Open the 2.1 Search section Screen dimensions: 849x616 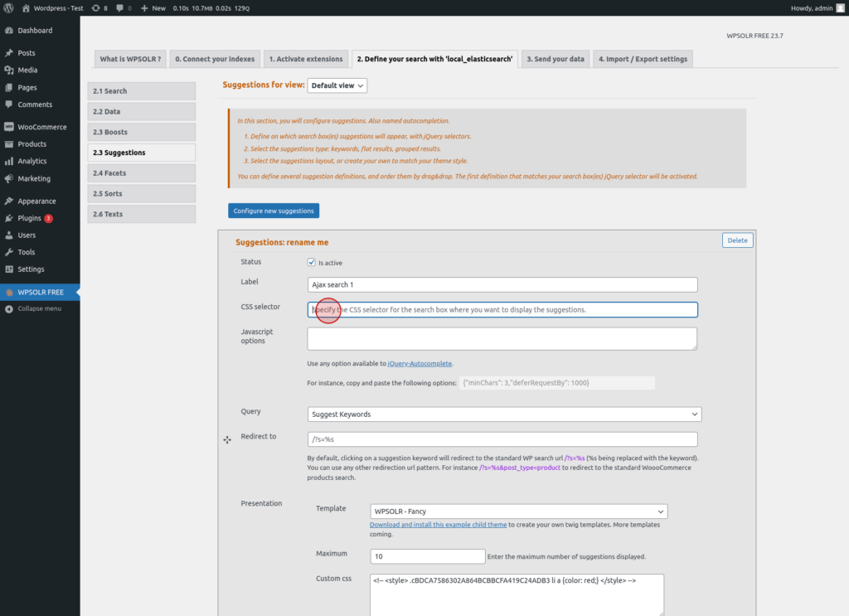pyautogui.click(x=141, y=91)
